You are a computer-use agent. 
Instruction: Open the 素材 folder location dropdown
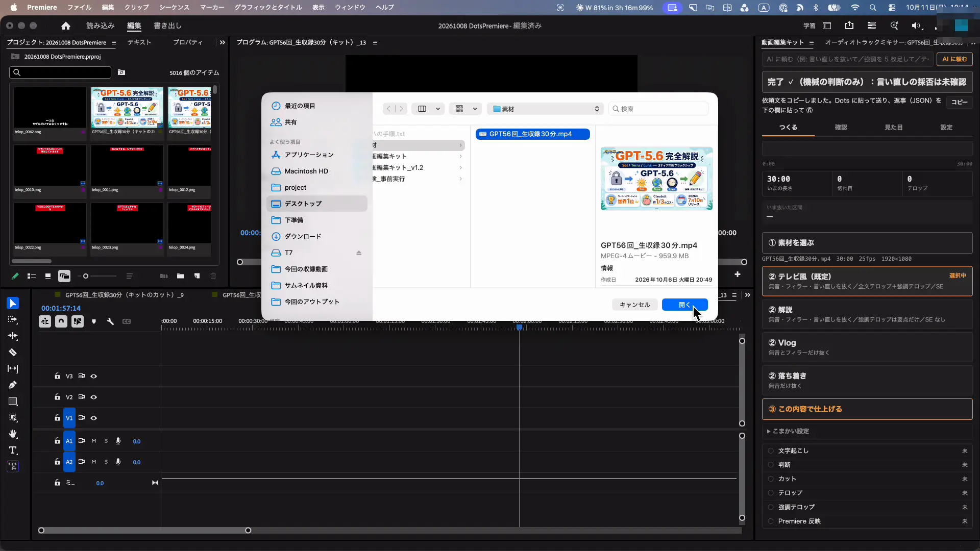(545, 109)
